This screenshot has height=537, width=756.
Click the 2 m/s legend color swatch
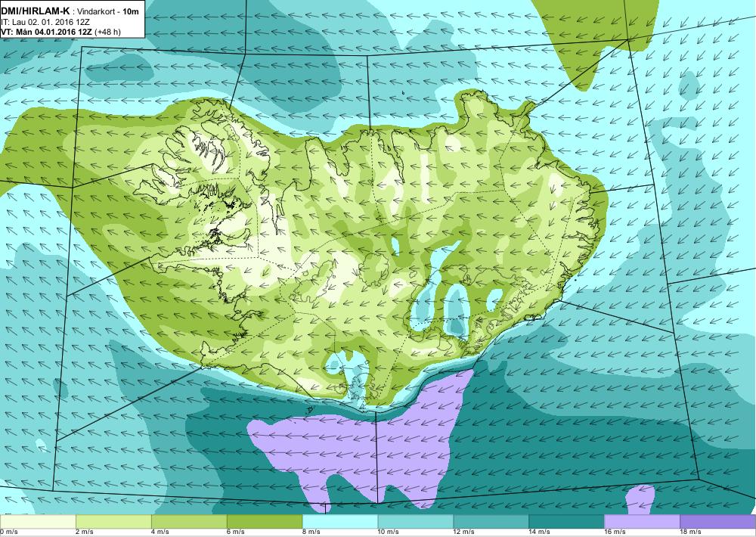[113, 522]
